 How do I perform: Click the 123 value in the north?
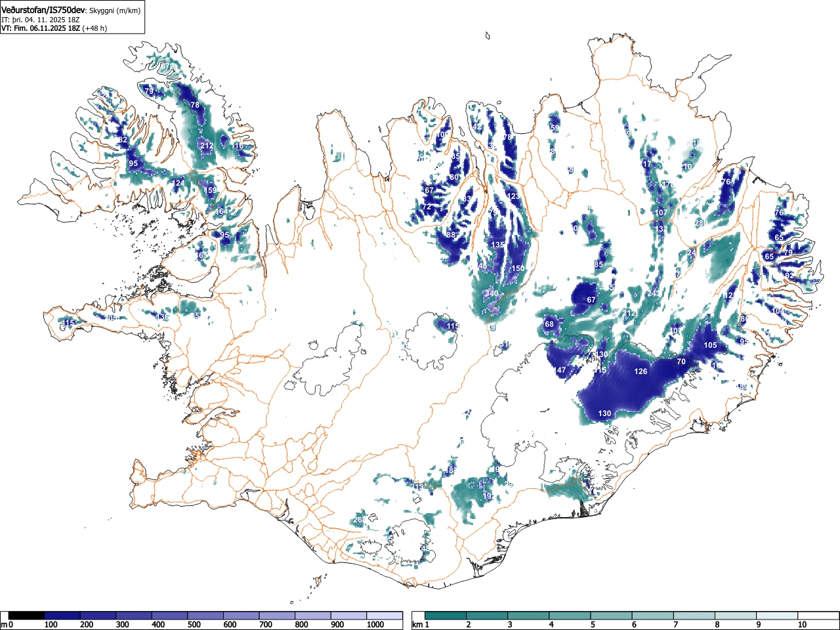coord(513,196)
